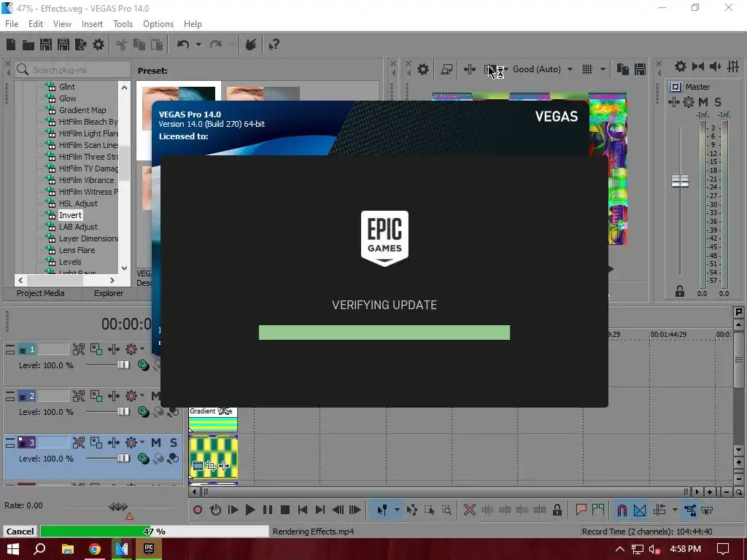Click the New project icon in main toolbar
The height and width of the screenshot is (560, 747).
click(10, 44)
